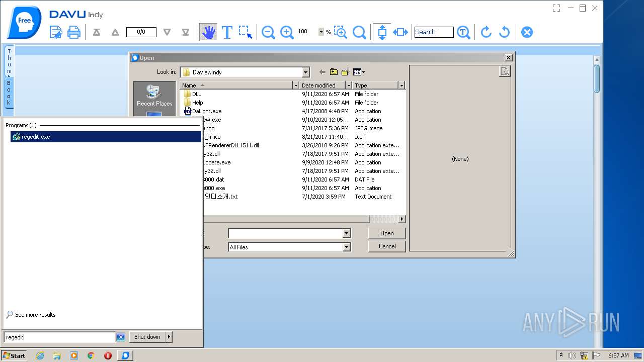644x362 pixels.
Task: Click the blue circular X close-document icon
Action: 527,32
